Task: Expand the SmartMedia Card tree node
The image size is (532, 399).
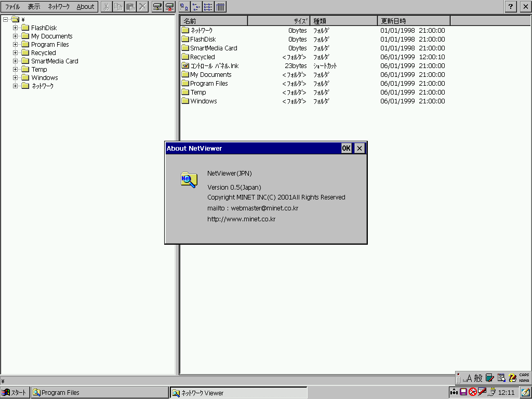Action: point(15,61)
